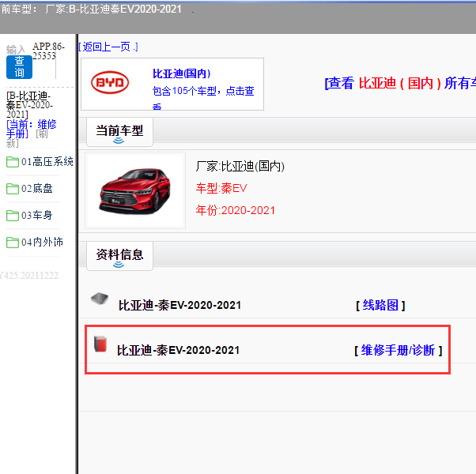Open the 维修手册/诊断 link

(x=398, y=350)
